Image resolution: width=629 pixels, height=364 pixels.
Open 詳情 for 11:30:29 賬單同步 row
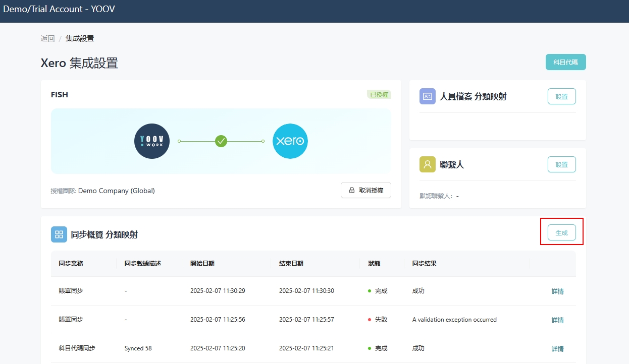(558, 291)
